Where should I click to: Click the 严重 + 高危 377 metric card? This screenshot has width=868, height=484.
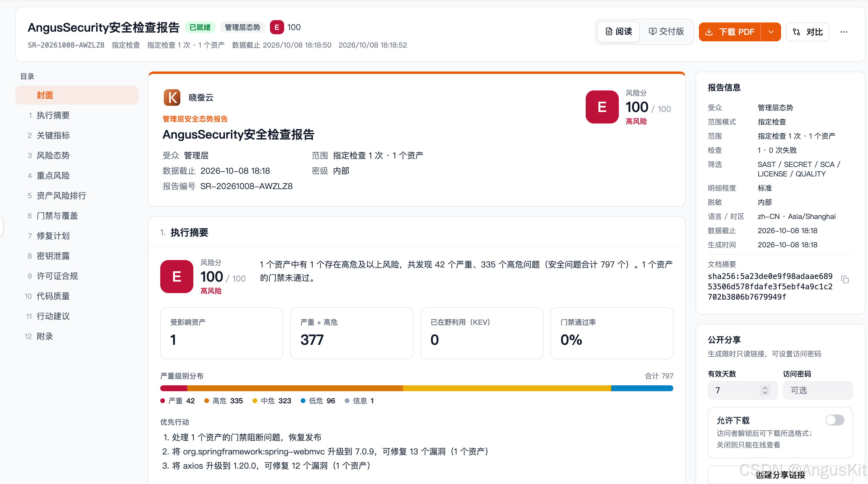click(x=352, y=333)
